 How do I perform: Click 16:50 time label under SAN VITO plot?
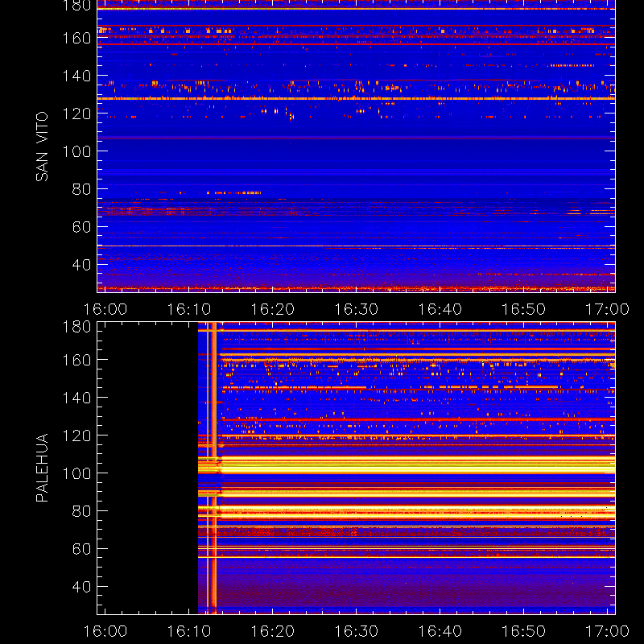(x=524, y=309)
